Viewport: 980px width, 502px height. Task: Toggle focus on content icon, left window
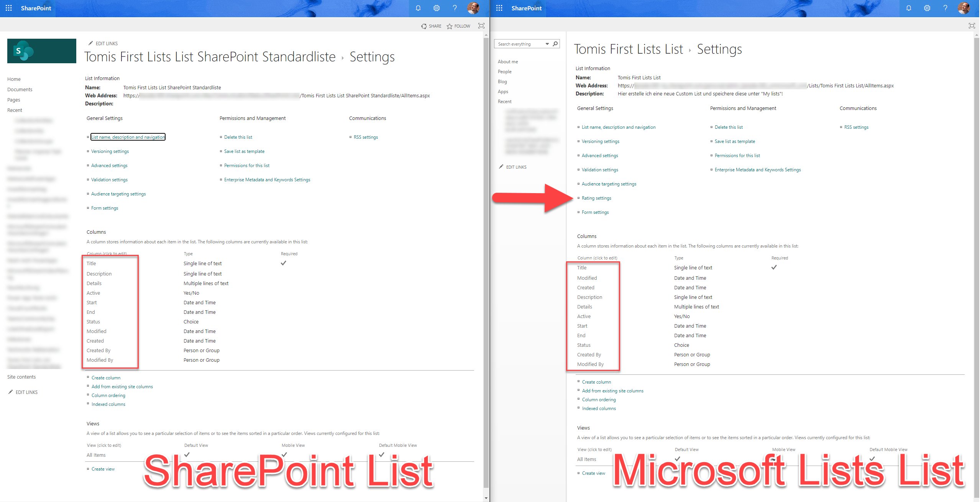click(481, 26)
